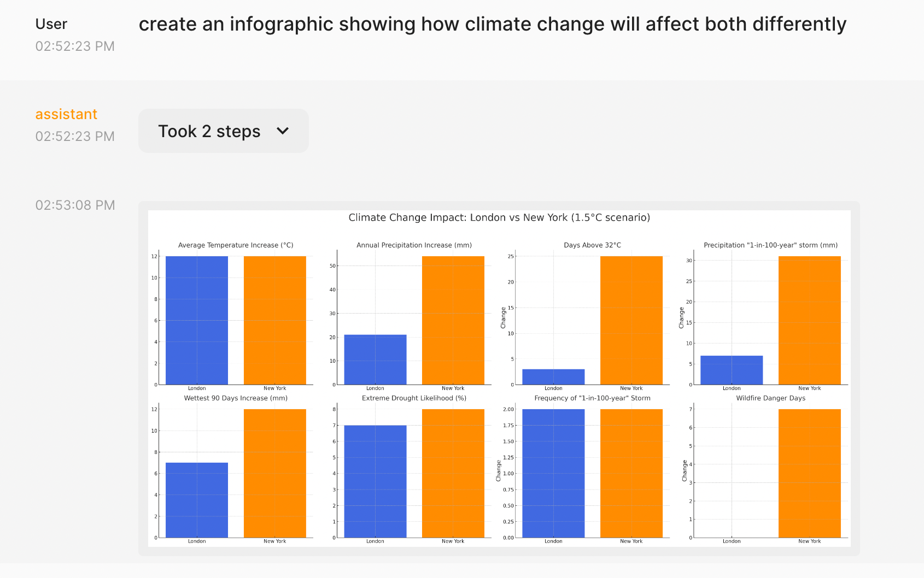The image size is (924, 578).
Task: Click New York's bar in Wildfire Danger Days
Action: [809, 473]
